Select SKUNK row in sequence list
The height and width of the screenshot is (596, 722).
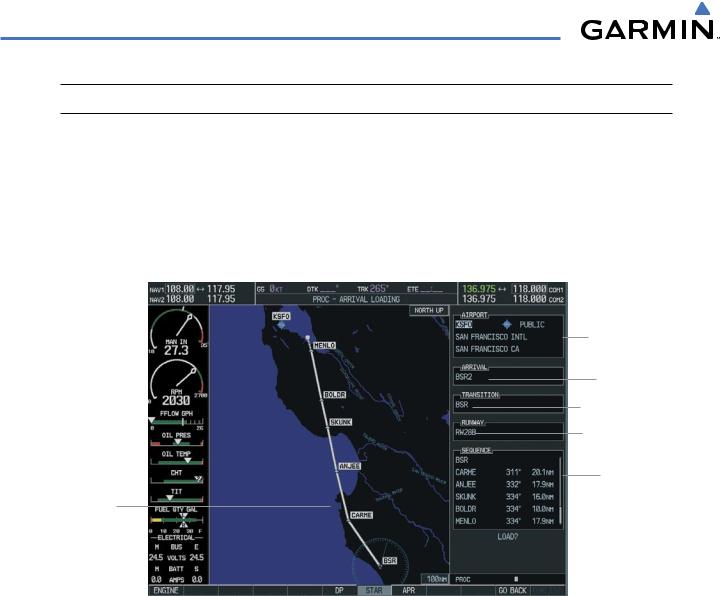point(505,497)
